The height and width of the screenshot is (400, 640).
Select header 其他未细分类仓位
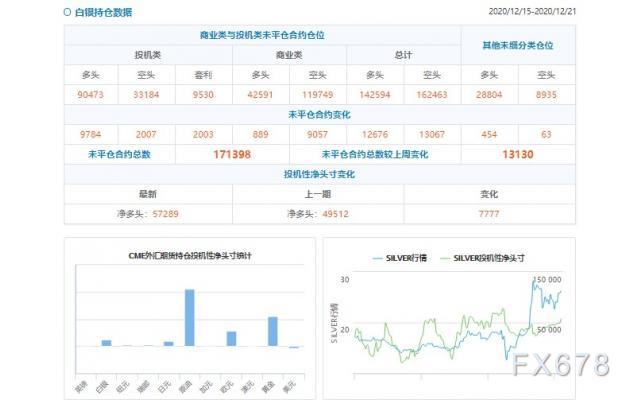coord(518,45)
